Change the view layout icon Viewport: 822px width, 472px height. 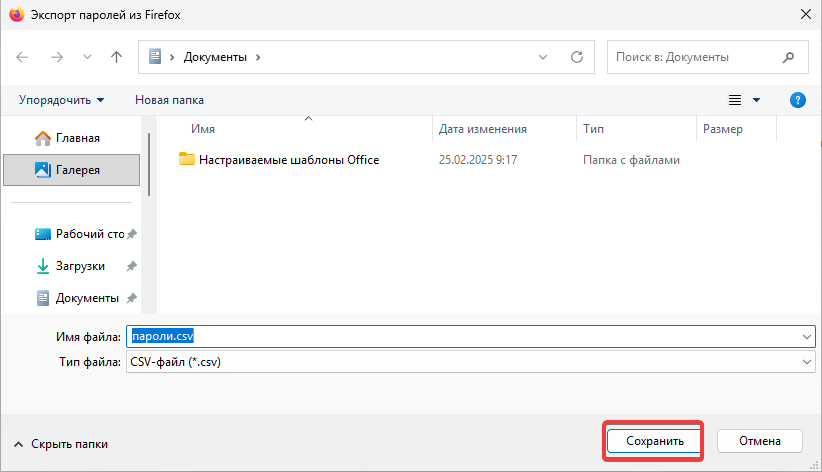click(x=735, y=100)
